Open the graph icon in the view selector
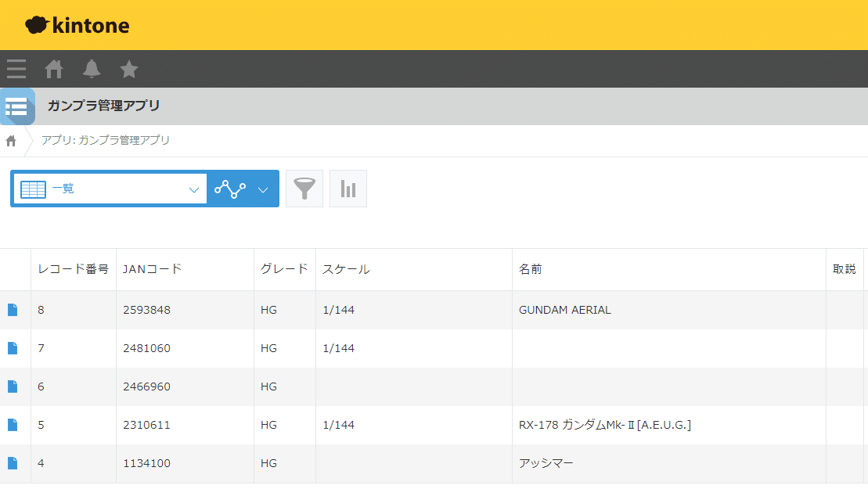 coord(230,188)
